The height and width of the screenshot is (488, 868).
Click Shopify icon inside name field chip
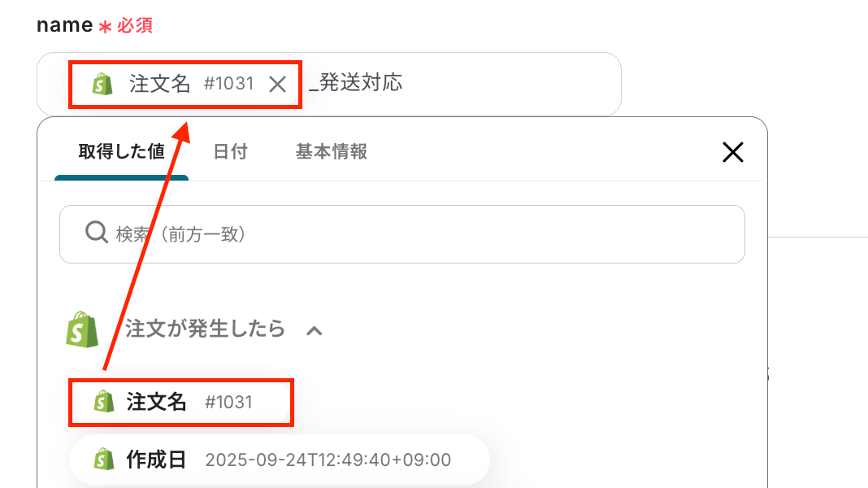[102, 84]
